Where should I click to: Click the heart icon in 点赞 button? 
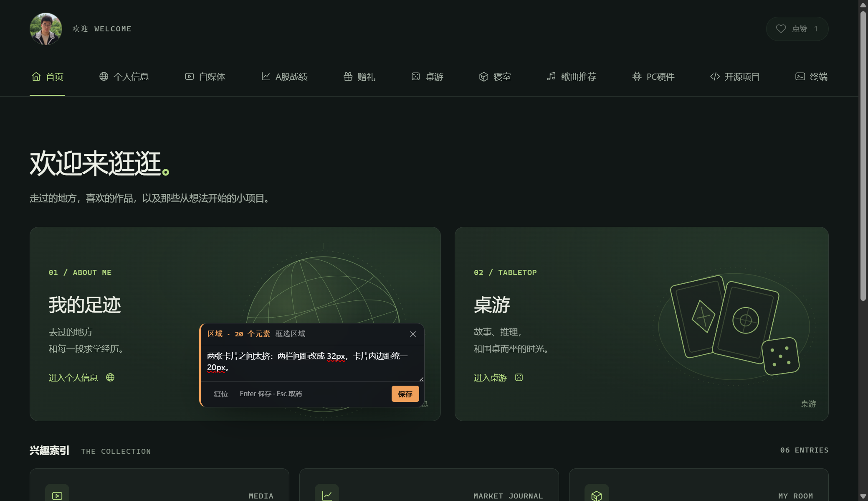pyautogui.click(x=781, y=29)
